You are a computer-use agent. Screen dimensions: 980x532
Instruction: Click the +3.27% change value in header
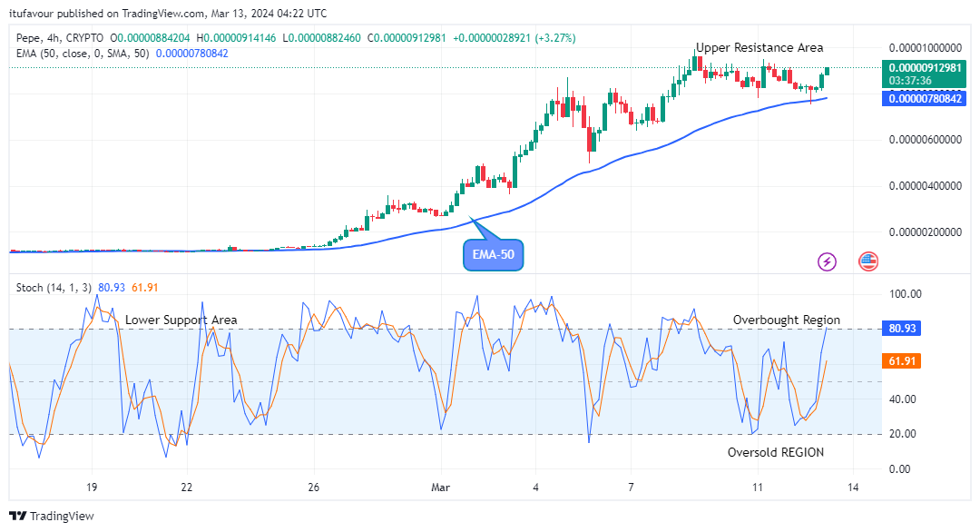click(554, 38)
